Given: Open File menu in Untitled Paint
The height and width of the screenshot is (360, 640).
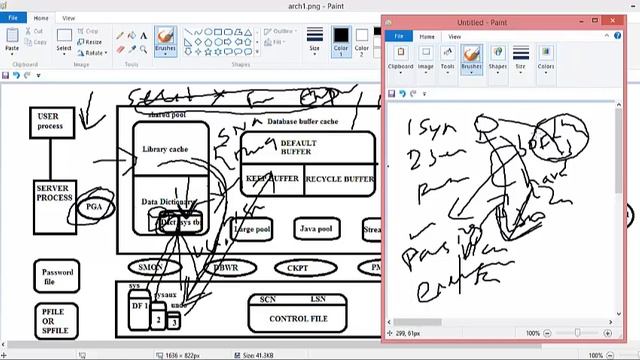Looking at the screenshot, I should pos(399,36).
